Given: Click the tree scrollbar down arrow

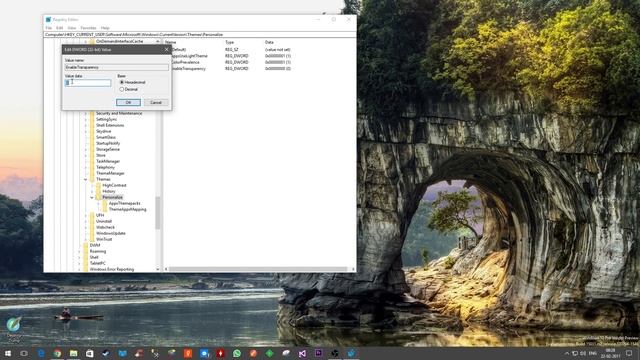Looking at the screenshot, I should tap(158, 269).
